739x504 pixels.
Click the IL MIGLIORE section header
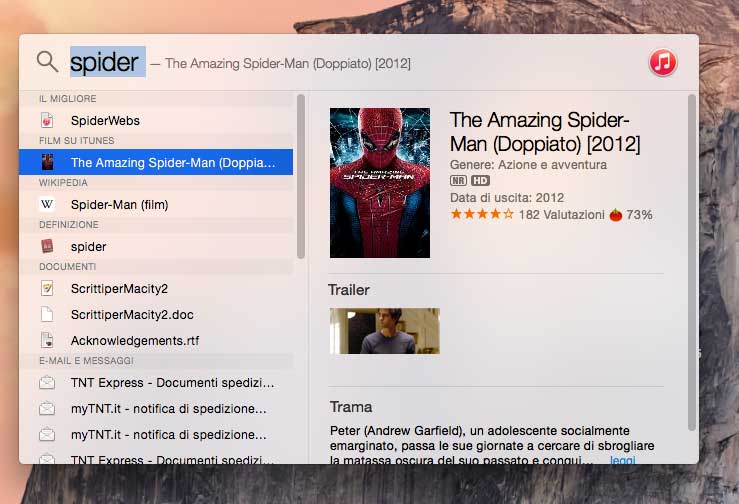(67, 99)
